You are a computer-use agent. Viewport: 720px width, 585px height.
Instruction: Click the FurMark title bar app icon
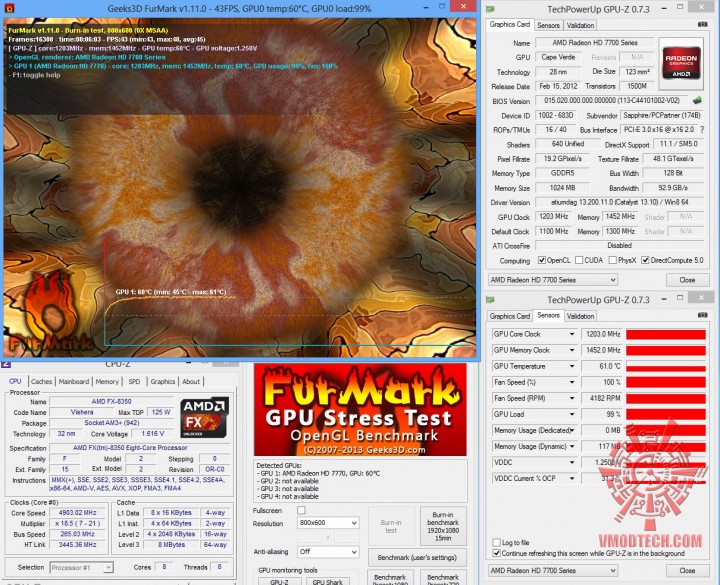pyautogui.click(x=9, y=8)
